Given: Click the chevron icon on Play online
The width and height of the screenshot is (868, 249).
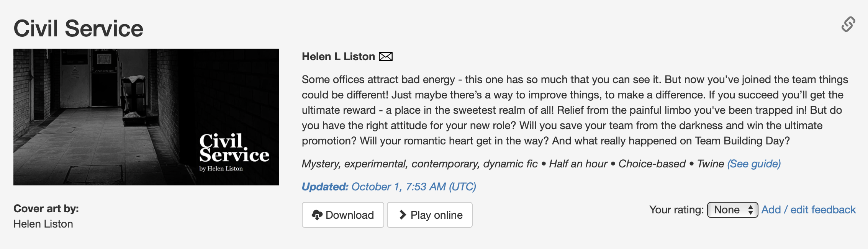Looking at the screenshot, I should (x=402, y=215).
